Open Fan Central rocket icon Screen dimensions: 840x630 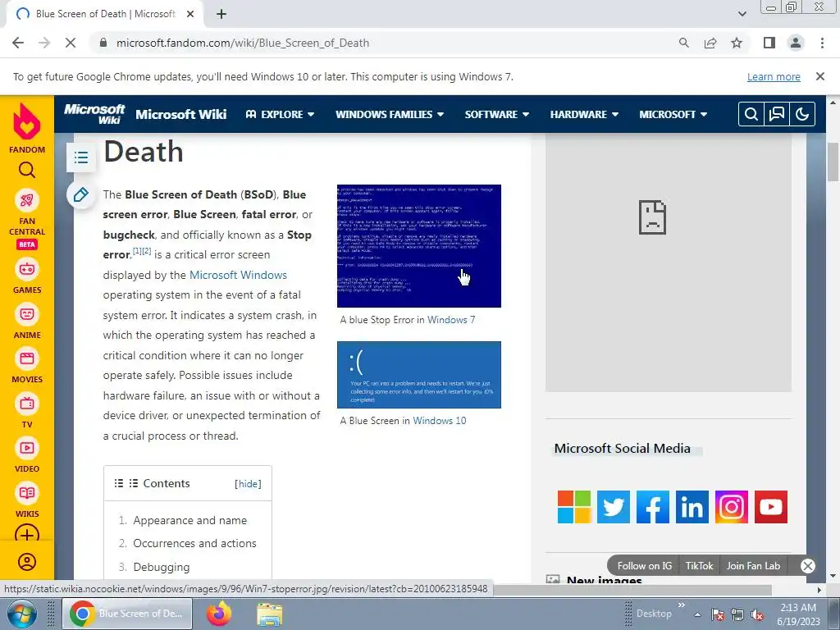coord(27,200)
